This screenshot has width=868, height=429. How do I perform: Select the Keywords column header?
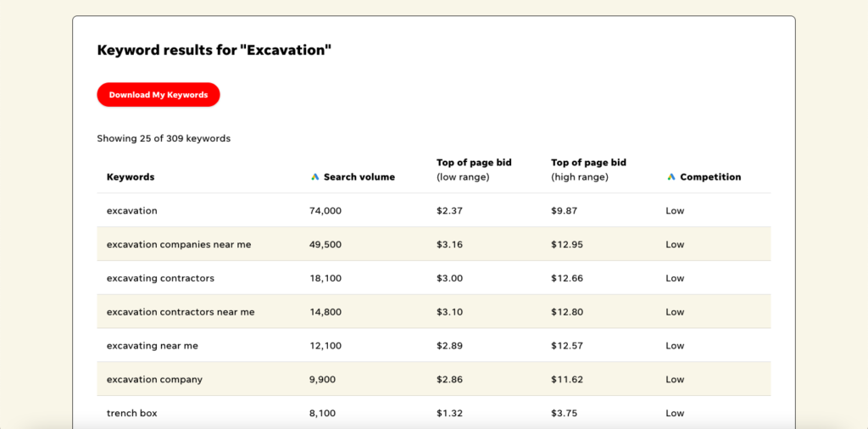(x=131, y=177)
